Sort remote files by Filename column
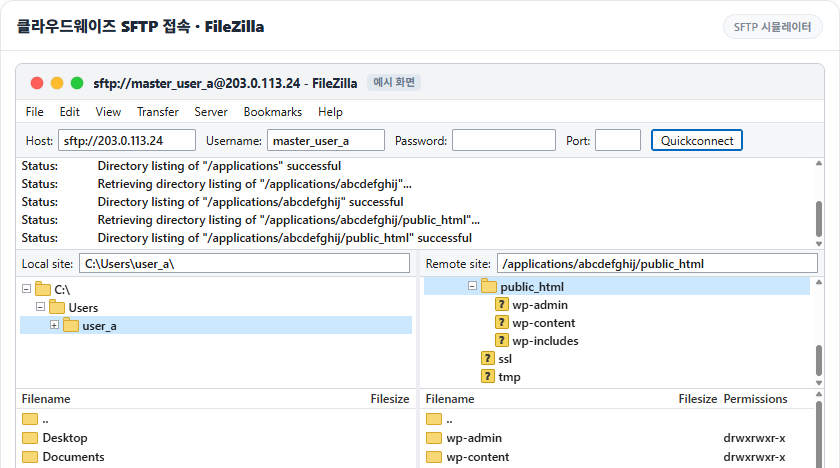This screenshot has width=840, height=468. [x=450, y=399]
